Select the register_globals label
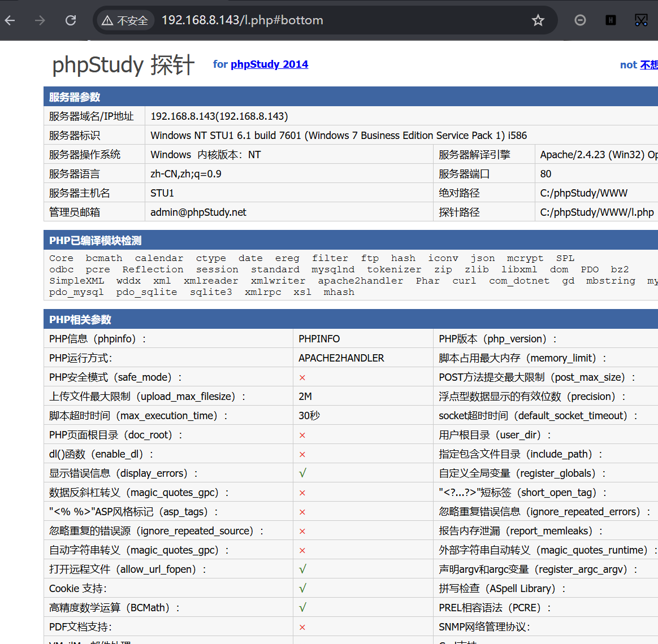The width and height of the screenshot is (658, 644). [x=522, y=473]
